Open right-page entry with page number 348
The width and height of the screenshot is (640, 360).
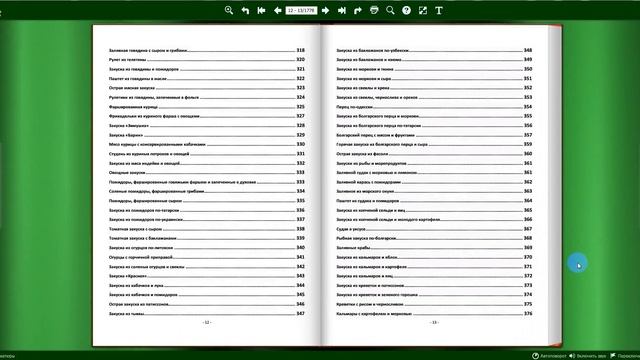pyautogui.click(x=434, y=50)
